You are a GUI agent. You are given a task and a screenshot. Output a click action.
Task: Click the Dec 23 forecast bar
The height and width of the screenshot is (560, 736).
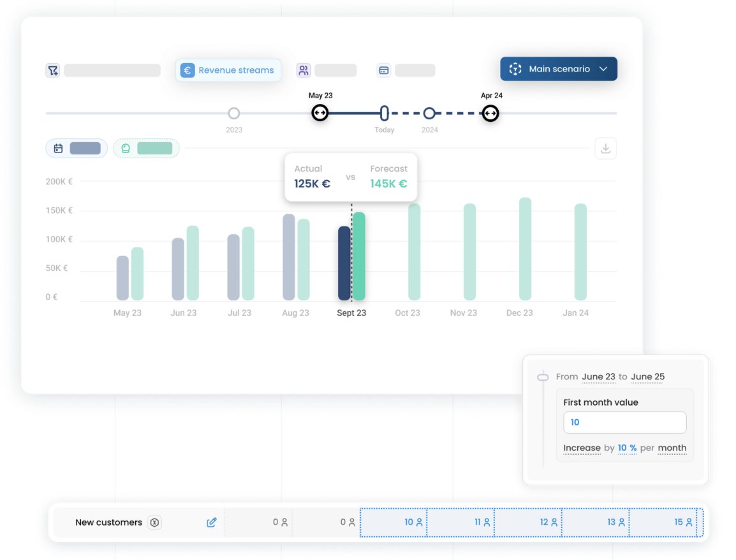click(x=526, y=249)
